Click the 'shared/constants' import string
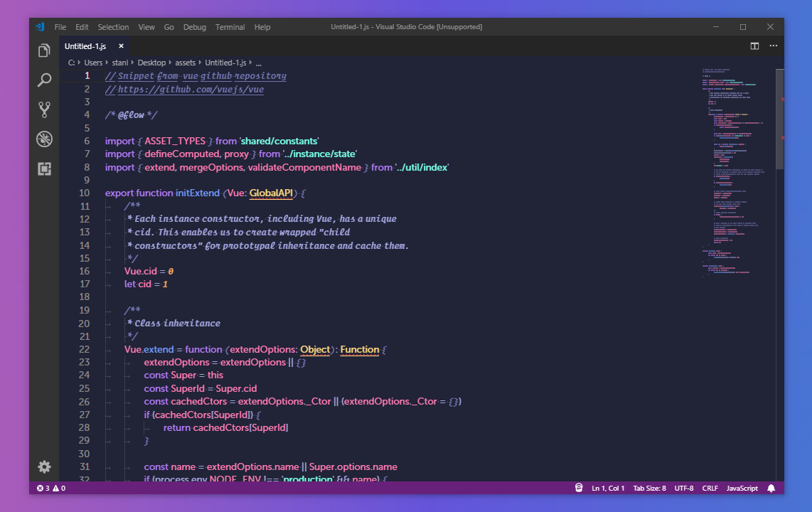The height and width of the screenshot is (512, 812). tap(279, 141)
